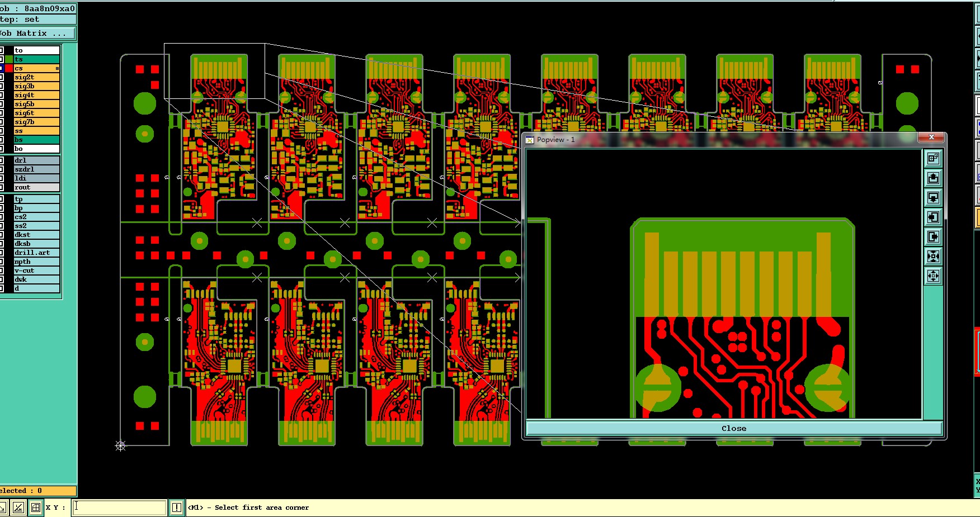Screen dimensions: 980x517
Task: Select the 'ldi' layer row
Action: 36,178
